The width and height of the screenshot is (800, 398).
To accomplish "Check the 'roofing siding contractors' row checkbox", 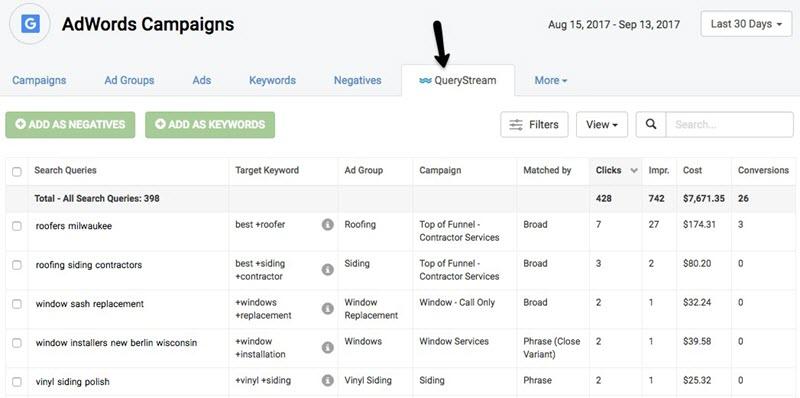I will point(17,265).
